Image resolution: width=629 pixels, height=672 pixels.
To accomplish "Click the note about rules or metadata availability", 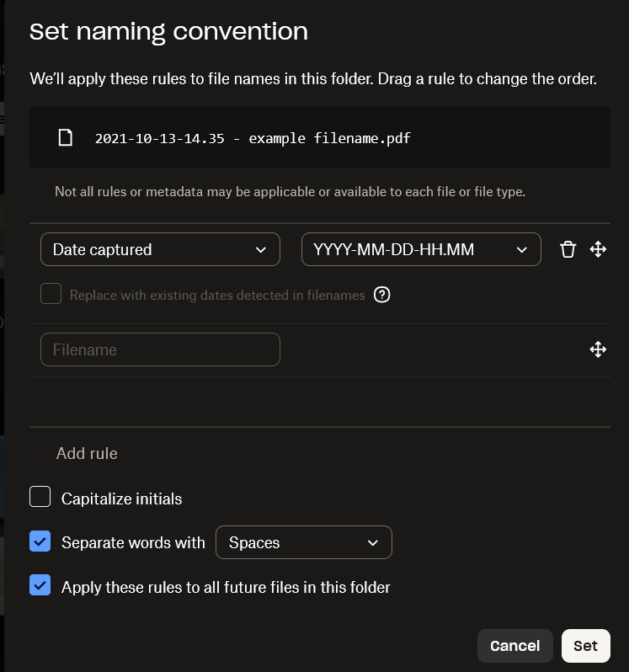I will 290,192.
